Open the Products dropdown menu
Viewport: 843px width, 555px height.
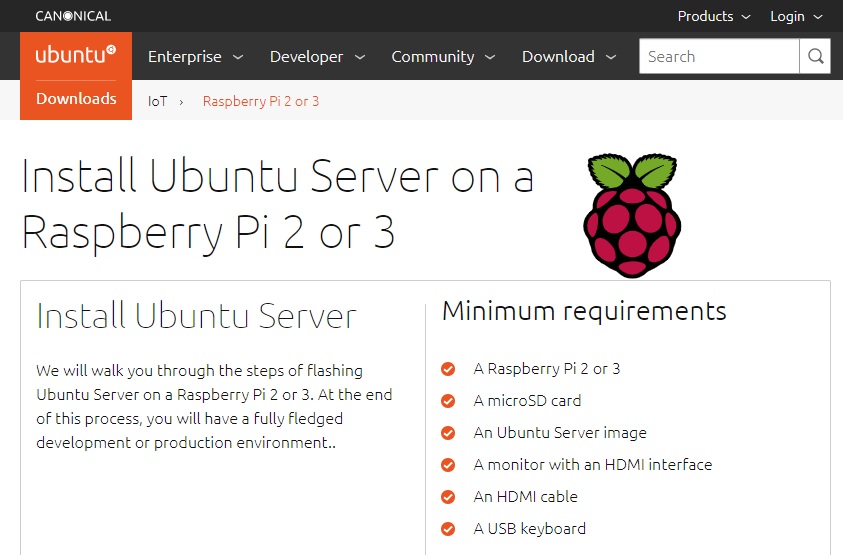click(713, 16)
